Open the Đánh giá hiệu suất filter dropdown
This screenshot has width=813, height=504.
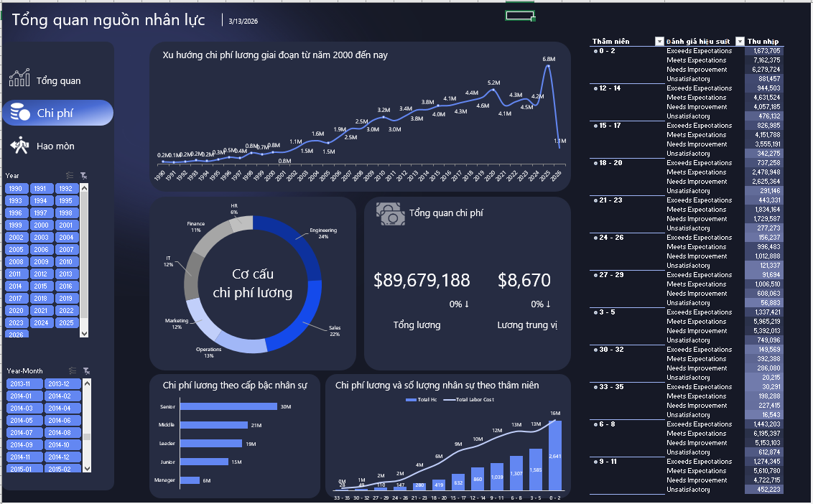[x=740, y=42]
